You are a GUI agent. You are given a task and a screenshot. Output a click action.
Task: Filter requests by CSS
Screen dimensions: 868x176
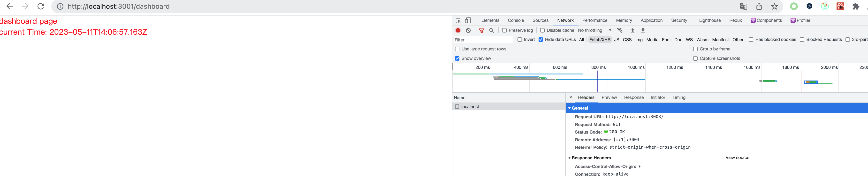[x=627, y=40]
